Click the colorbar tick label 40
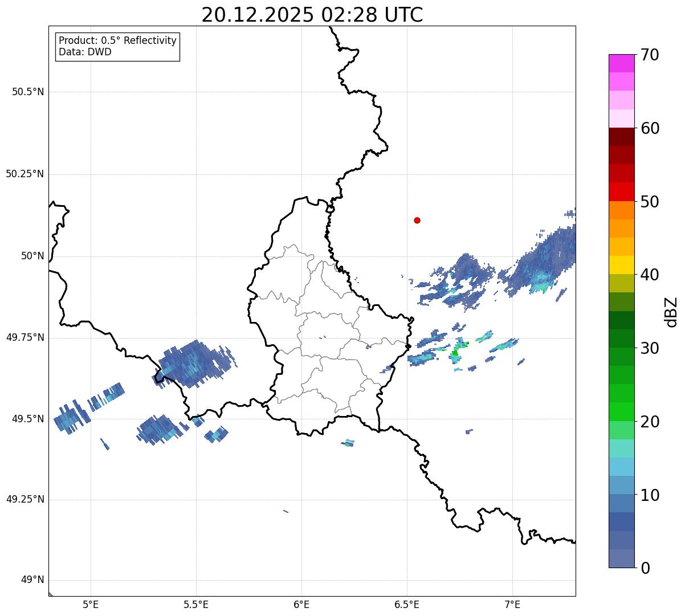This screenshot has width=685, height=616. pos(650,275)
